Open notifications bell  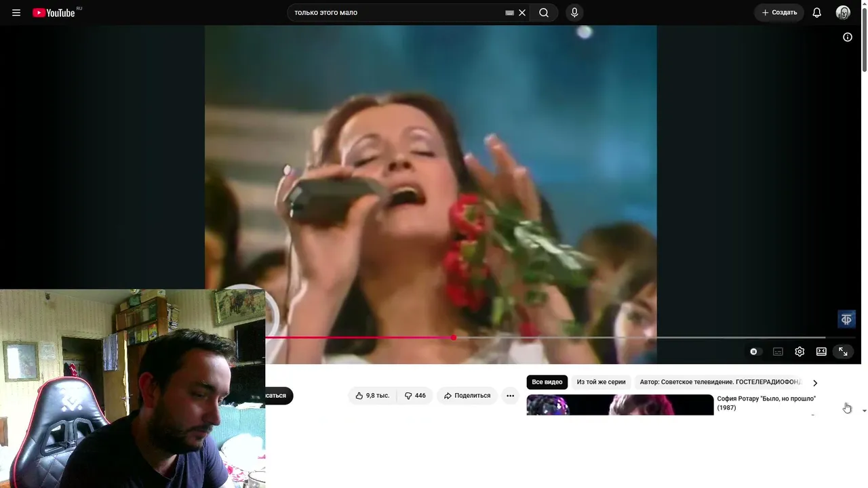pyautogui.click(x=817, y=13)
